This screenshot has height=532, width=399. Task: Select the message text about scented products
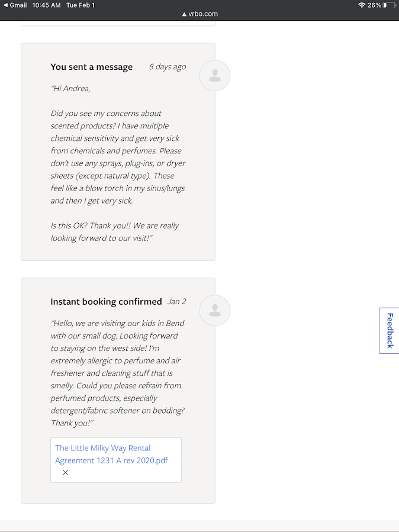118,151
